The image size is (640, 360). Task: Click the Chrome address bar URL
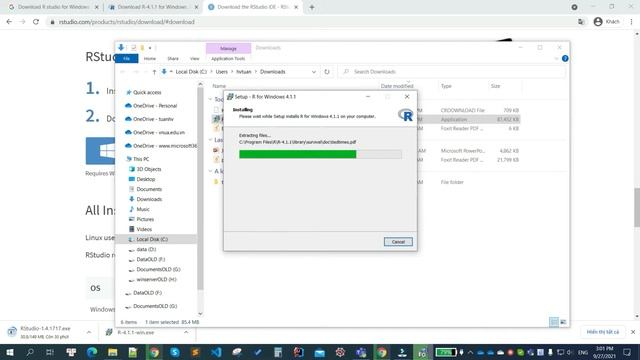pos(127,22)
